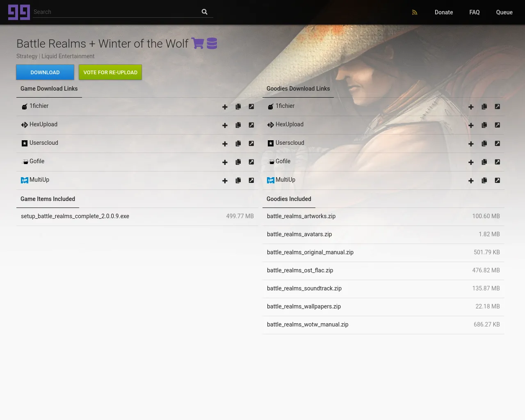Expand the game Userscloud plus icon
Viewport: 525px width, 420px height.
(225, 144)
